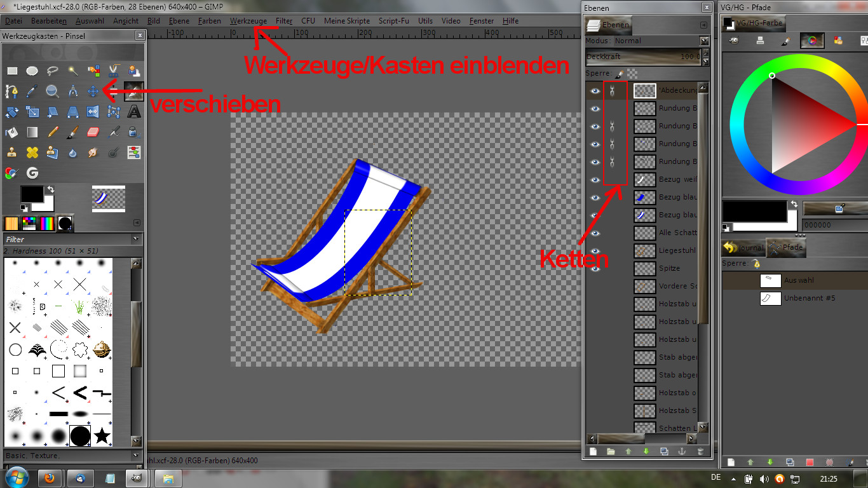Activate the Fuzzy Select magic wand

pyautogui.click(x=73, y=71)
